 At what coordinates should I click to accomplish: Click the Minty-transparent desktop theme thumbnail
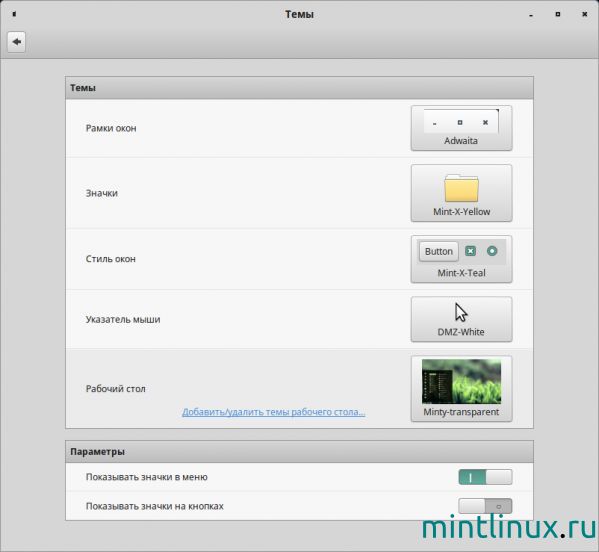(x=461, y=381)
